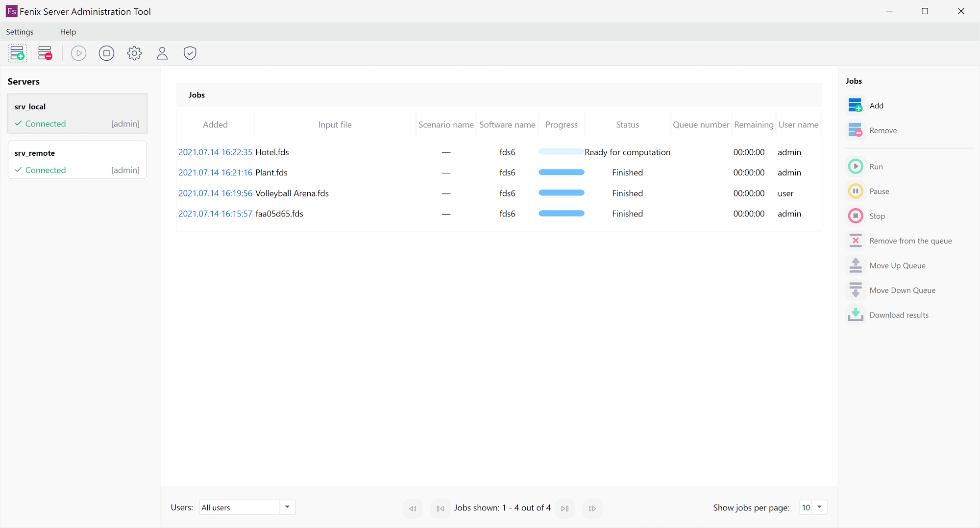Sort by the User name column header
The width and height of the screenshot is (980, 528).
799,124
